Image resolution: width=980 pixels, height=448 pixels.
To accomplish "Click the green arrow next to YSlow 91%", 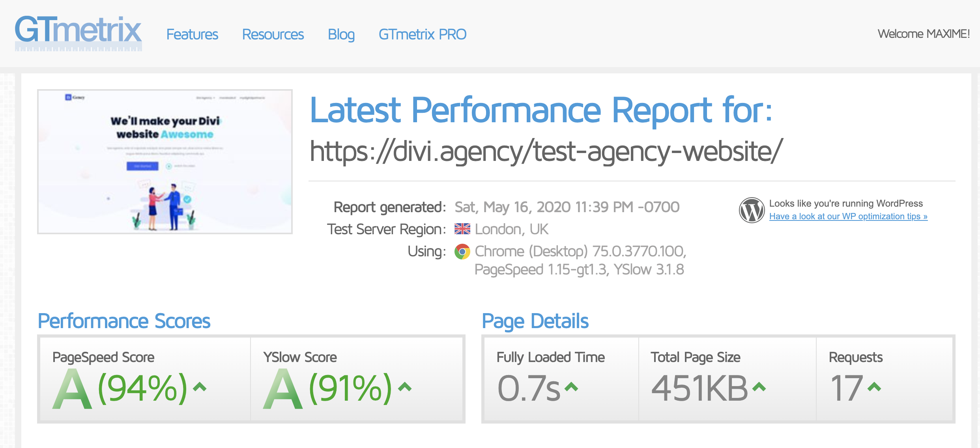I will click(x=405, y=387).
